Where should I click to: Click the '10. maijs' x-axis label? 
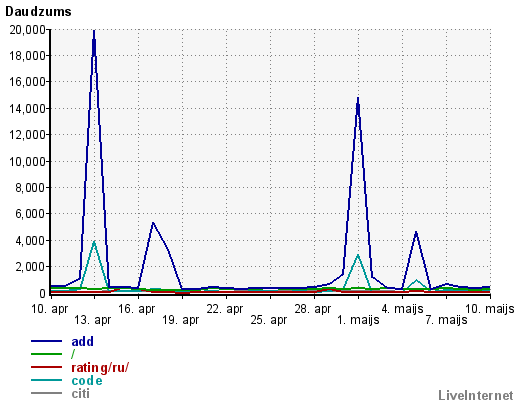(x=489, y=309)
